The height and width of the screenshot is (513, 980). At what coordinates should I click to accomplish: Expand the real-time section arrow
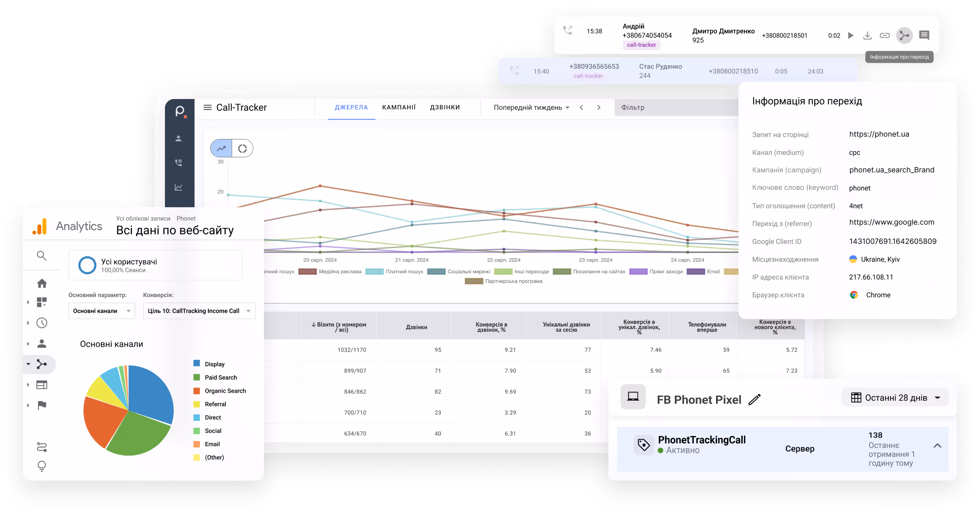point(28,323)
